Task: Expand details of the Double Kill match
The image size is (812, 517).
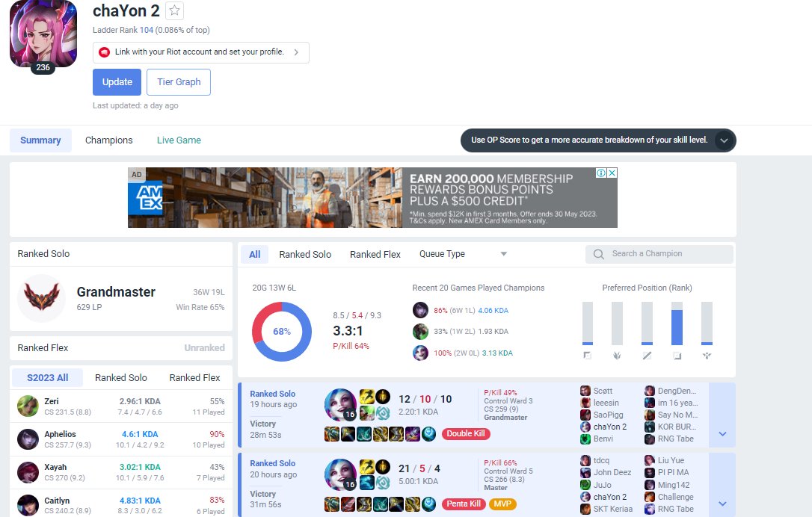Action: coord(722,432)
